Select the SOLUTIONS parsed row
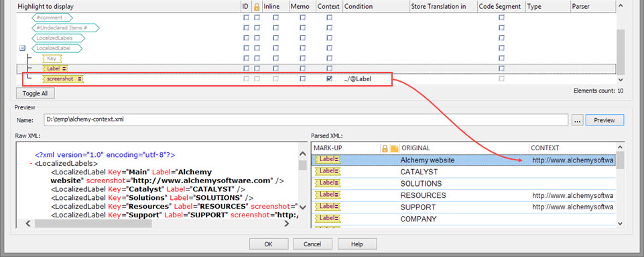The image size is (644, 257). pyautogui.click(x=464, y=183)
